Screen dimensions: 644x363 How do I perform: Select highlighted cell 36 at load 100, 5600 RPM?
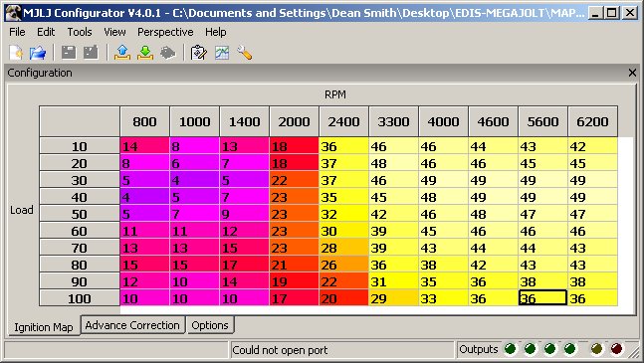(x=542, y=298)
